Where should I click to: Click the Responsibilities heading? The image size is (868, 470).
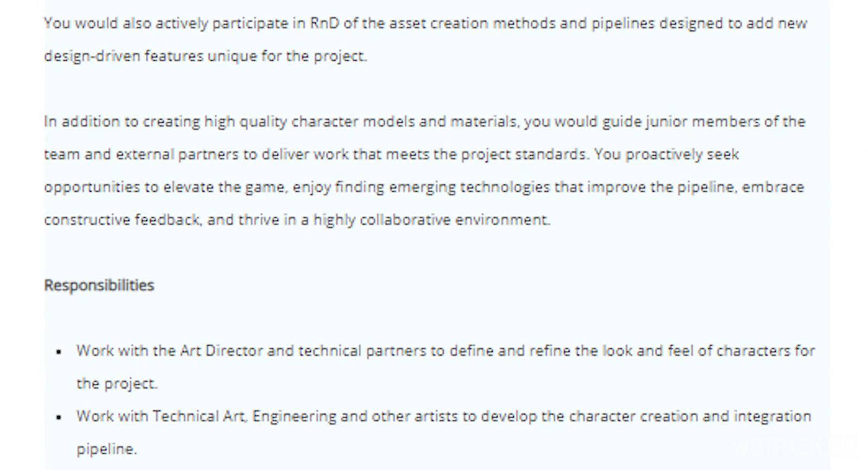click(x=99, y=285)
